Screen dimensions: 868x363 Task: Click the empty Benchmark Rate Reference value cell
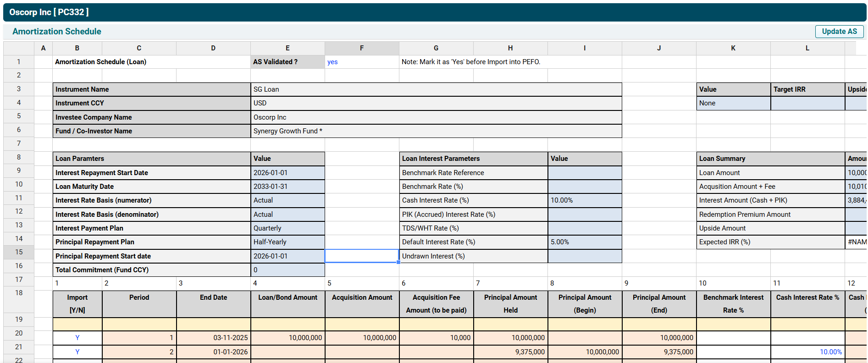click(x=584, y=173)
